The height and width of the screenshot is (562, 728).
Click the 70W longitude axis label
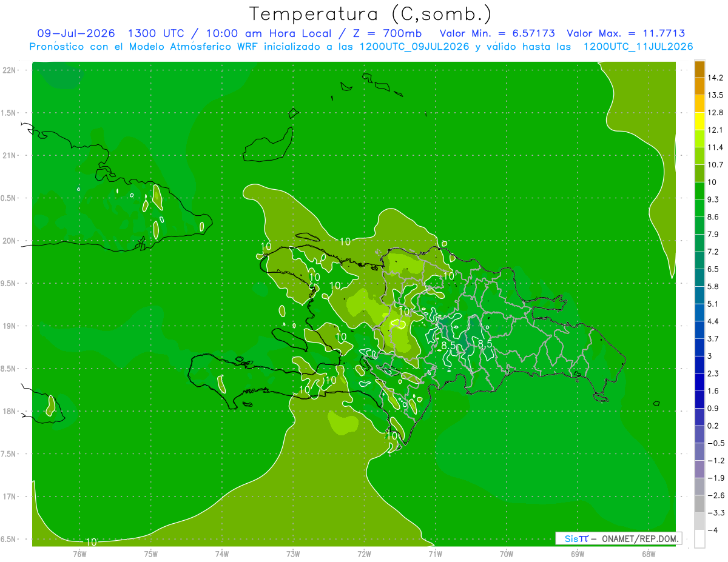(x=507, y=554)
